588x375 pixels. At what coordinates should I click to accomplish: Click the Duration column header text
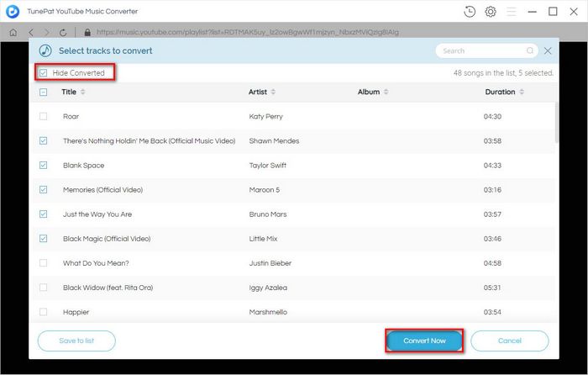point(500,92)
